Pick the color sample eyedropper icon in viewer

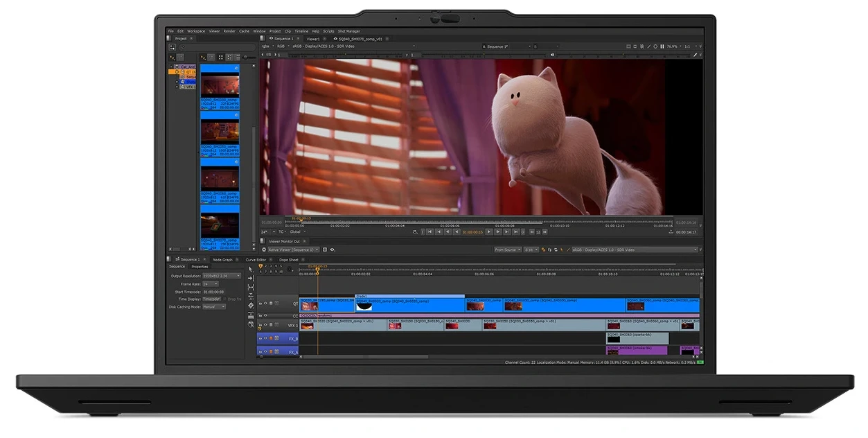pos(696,55)
